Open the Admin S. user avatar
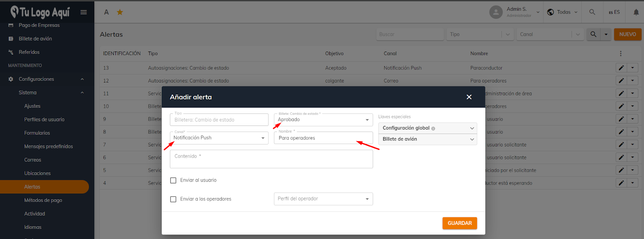This screenshot has height=239, width=644. click(x=496, y=12)
